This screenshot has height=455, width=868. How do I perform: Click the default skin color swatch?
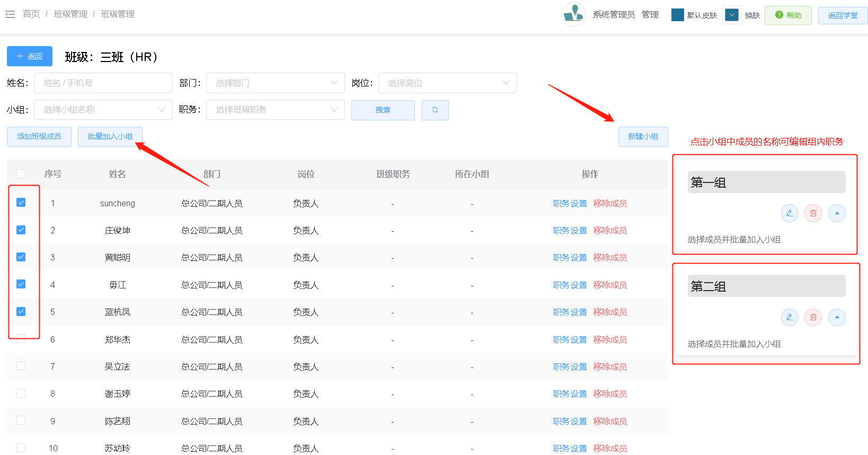pos(677,15)
